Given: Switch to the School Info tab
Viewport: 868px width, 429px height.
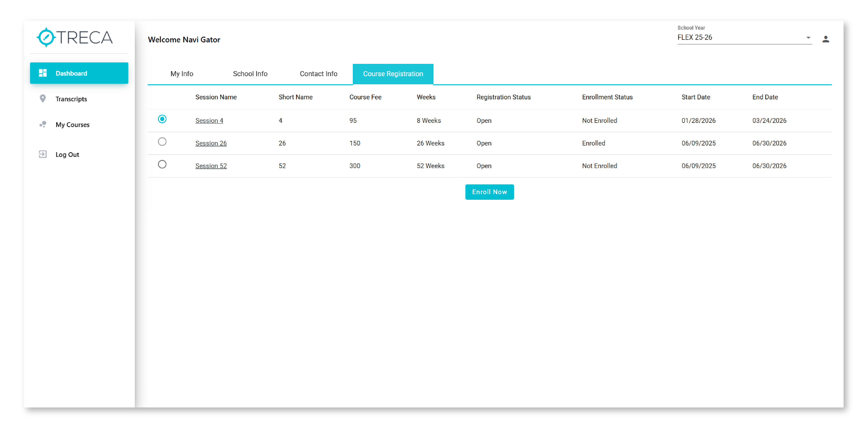Looking at the screenshot, I should pyautogui.click(x=250, y=74).
